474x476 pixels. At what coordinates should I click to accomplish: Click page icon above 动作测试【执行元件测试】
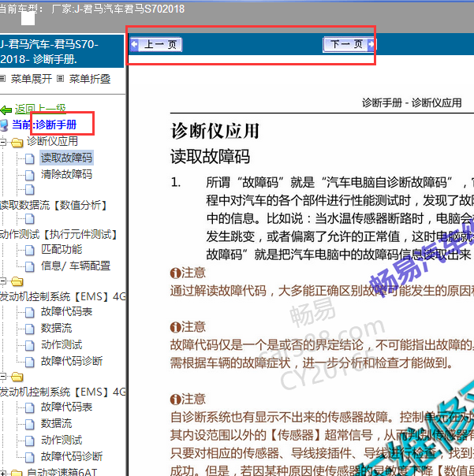click(29, 219)
